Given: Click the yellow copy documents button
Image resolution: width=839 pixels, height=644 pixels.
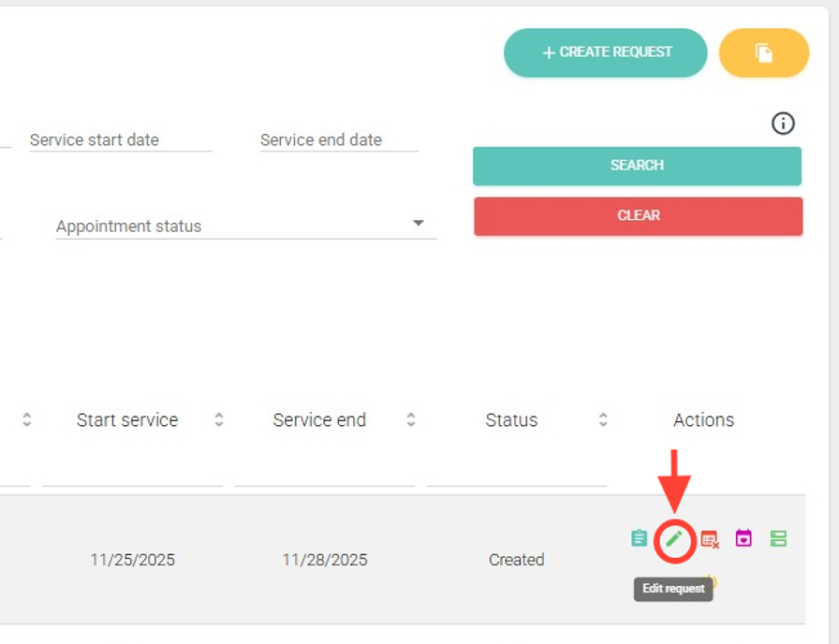Looking at the screenshot, I should click(x=763, y=52).
